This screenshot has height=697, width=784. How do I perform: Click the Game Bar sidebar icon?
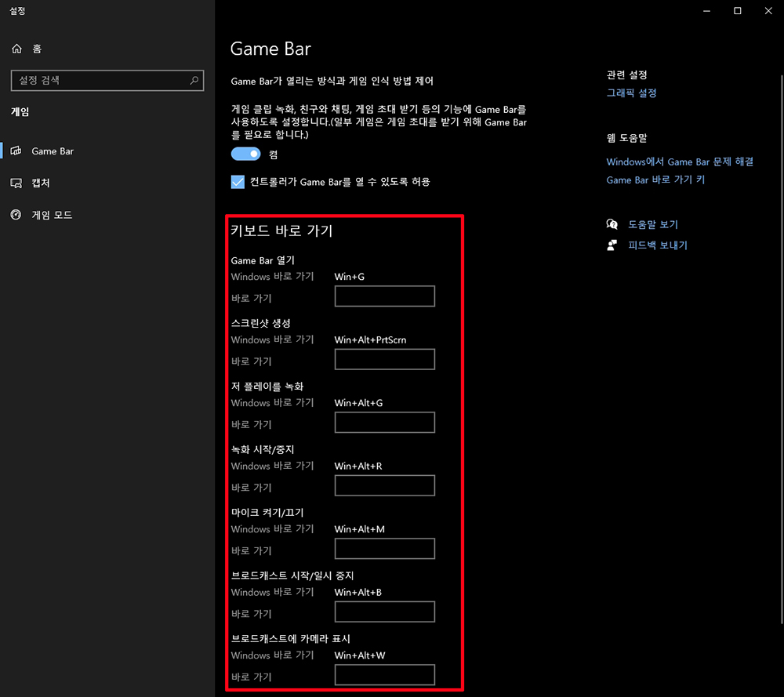coord(16,151)
